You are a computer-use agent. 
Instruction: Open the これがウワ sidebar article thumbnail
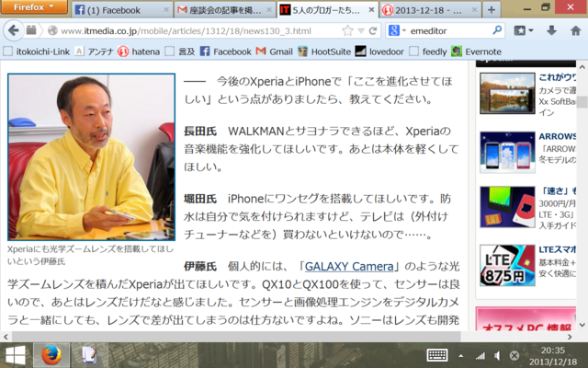point(507,93)
